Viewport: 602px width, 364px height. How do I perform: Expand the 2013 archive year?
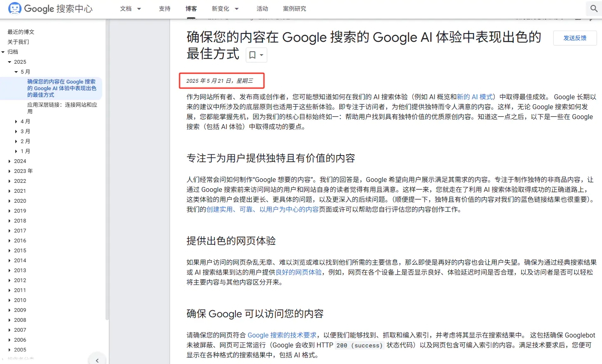tap(10, 270)
